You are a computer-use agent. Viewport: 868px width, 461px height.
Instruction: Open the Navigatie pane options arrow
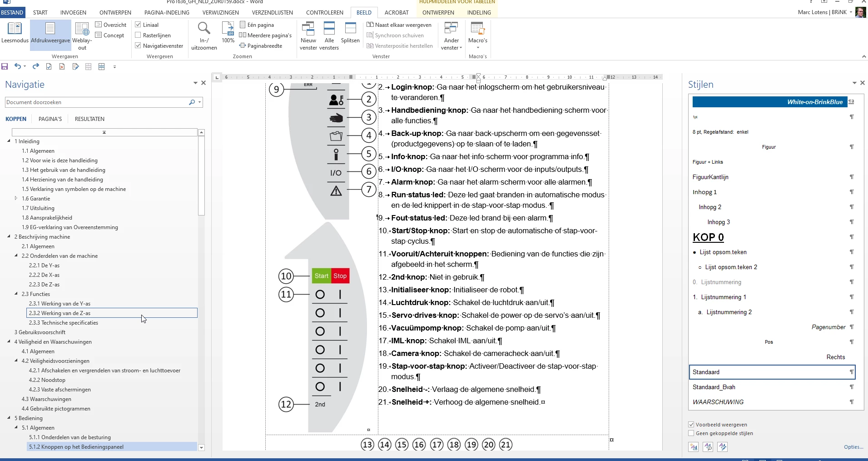pos(195,83)
